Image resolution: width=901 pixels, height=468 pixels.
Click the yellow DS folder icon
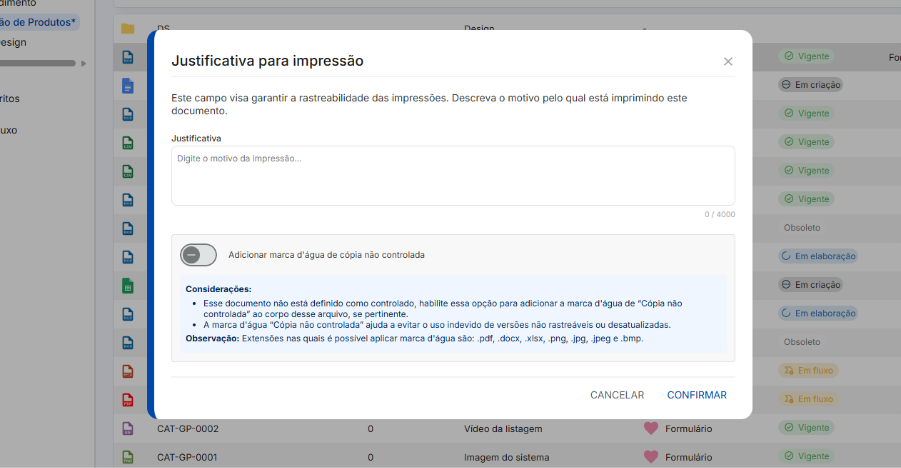[127, 29]
